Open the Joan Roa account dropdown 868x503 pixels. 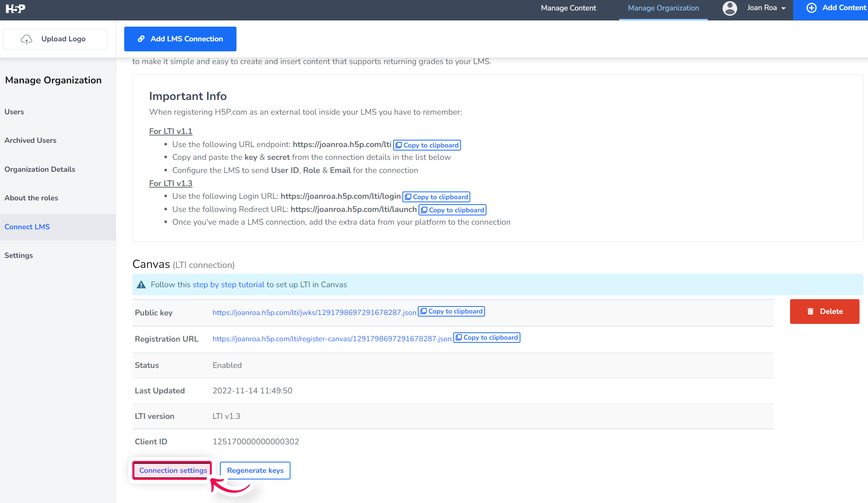pyautogui.click(x=766, y=8)
